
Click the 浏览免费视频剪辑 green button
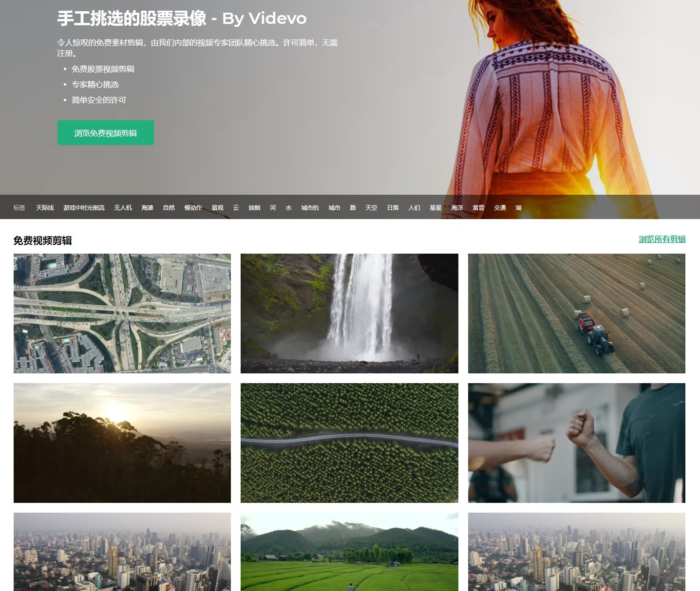tap(106, 132)
